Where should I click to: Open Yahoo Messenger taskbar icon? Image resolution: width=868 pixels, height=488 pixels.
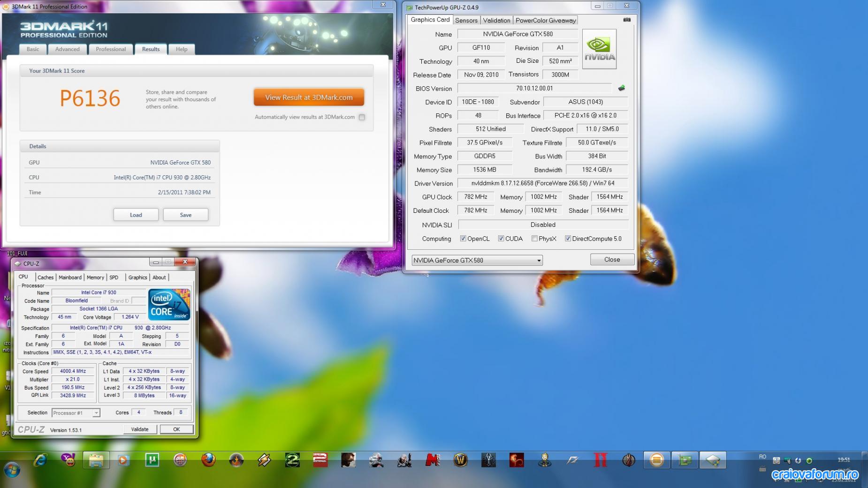[69, 460]
